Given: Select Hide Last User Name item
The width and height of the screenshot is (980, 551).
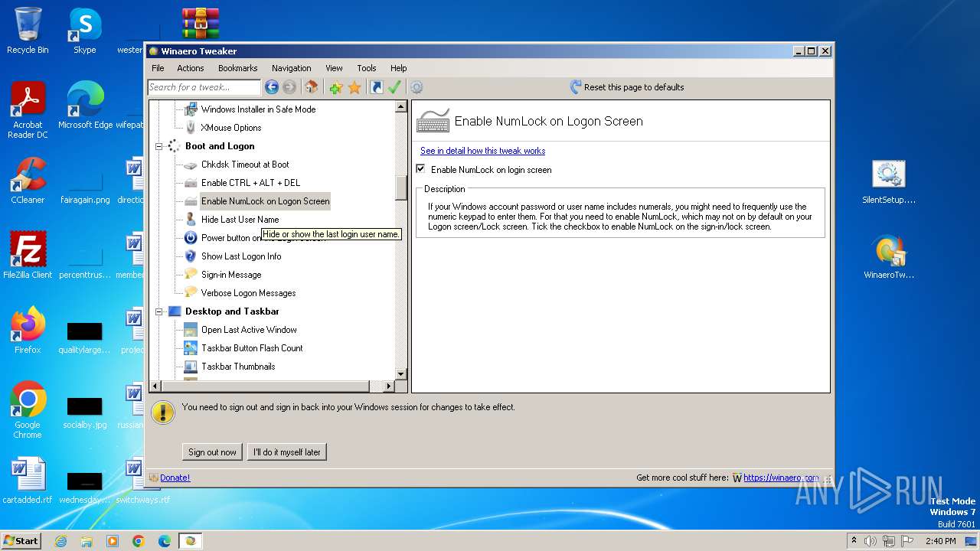Looking at the screenshot, I should pos(240,220).
